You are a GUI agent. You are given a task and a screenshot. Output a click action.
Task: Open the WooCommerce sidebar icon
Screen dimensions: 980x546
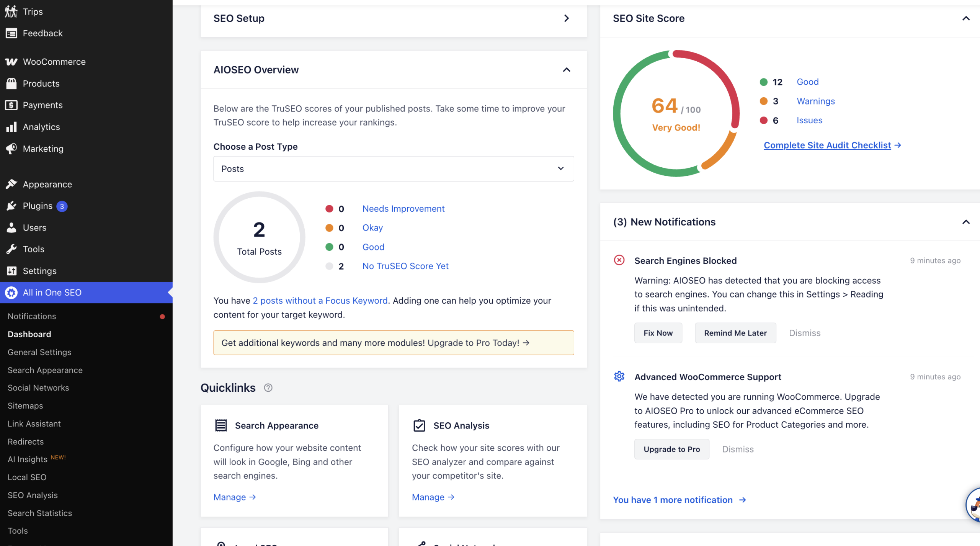click(11, 61)
